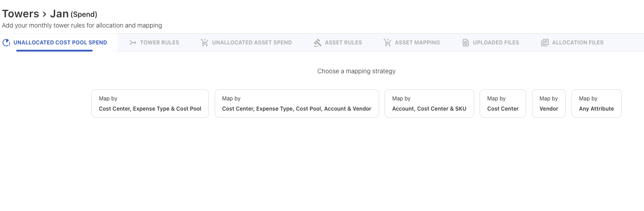Click the gavel icon next to Asset Rules
This screenshot has width=644, height=211.
pos(317,43)
